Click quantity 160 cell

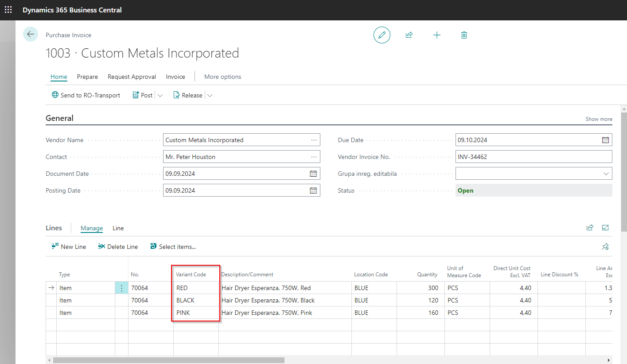pyautogui.click(x=421, y=313)
